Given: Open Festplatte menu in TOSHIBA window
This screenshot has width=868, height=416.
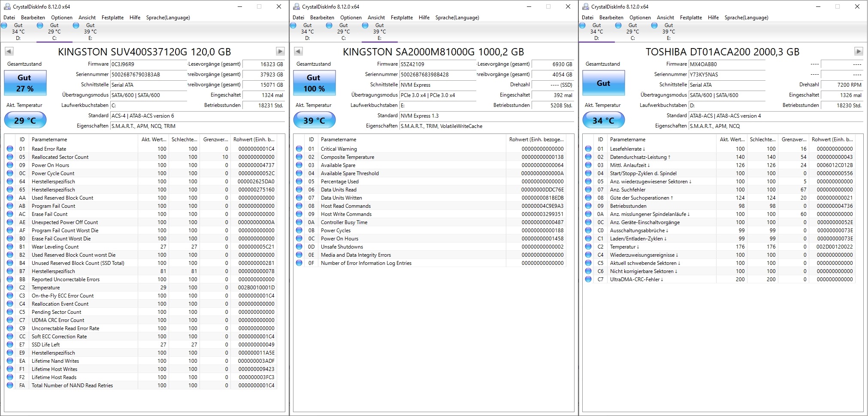Looking at the screenshot, I should 691,18.
